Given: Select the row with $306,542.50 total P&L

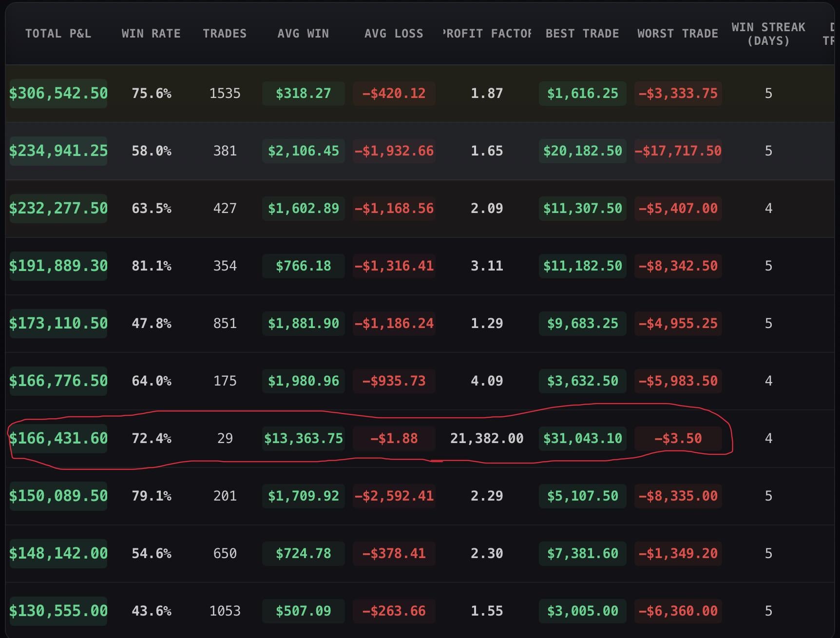Looking at the screenshot, I should click(x=58, y=93).
